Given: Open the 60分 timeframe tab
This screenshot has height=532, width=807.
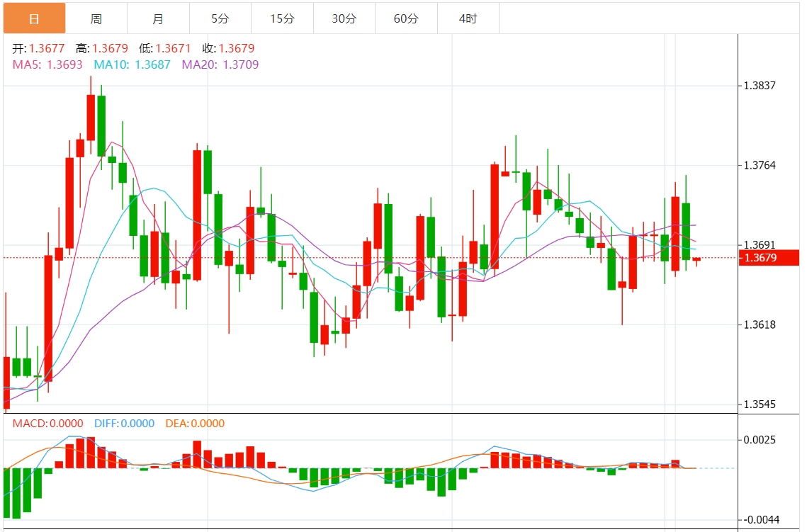Looking at the screenshot, I should point(406,18).
